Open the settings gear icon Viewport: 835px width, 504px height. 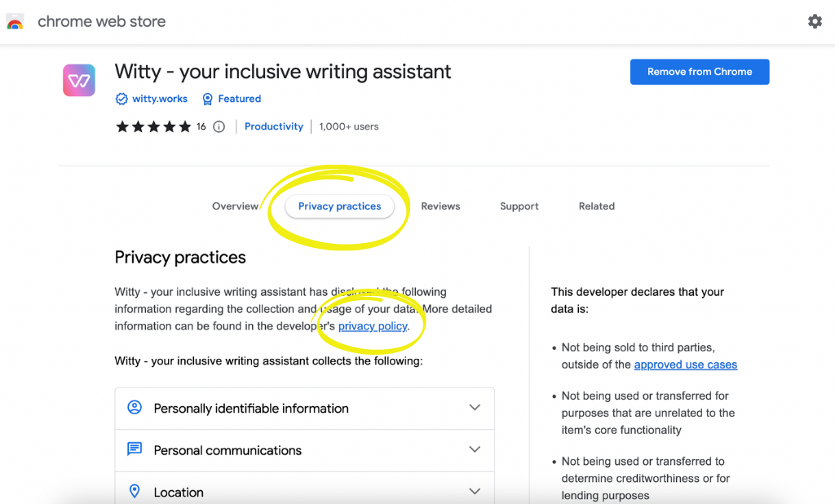click(815, 21)
